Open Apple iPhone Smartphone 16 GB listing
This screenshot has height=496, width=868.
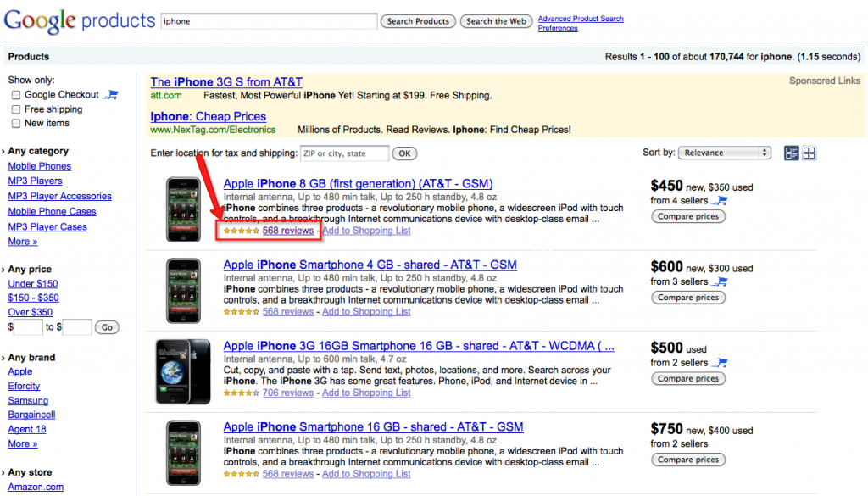click(x=373, y=426)
